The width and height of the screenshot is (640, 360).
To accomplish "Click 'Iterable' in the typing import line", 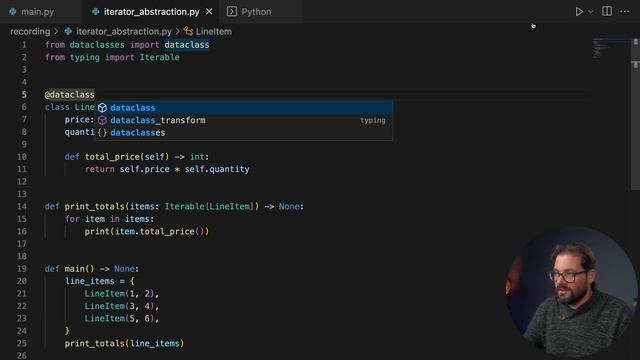I will pyautogui.click(x=160, y=57).
